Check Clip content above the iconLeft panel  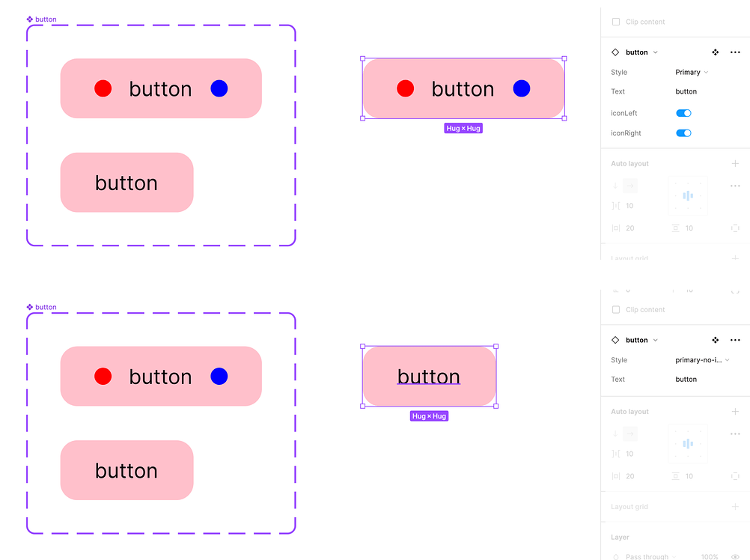click(616, 22)
